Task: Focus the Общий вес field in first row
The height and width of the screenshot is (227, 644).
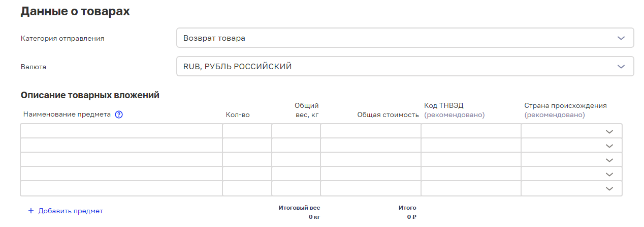Action: coord(296,131)
